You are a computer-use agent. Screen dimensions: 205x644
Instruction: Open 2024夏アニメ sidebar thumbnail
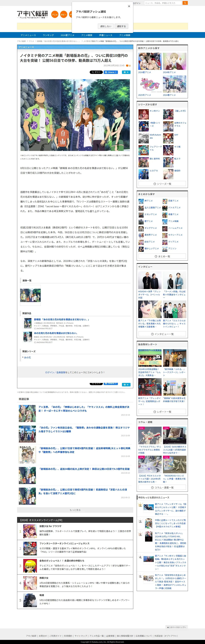tap(150, 61)
